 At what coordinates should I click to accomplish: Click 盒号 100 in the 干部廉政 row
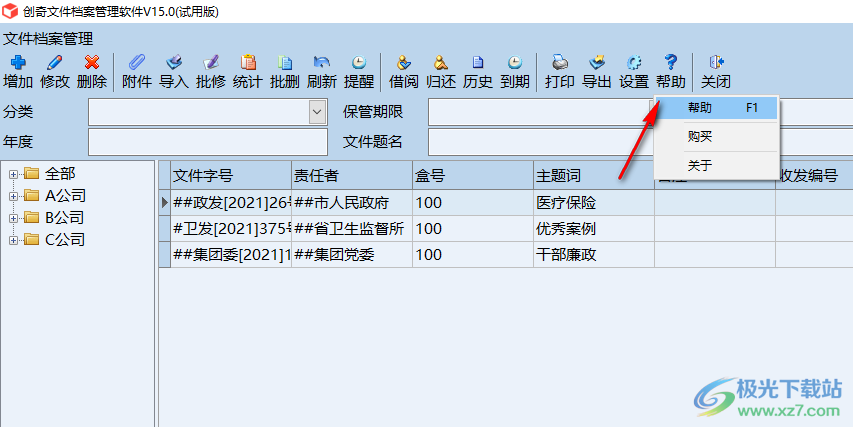pos(473,255)
